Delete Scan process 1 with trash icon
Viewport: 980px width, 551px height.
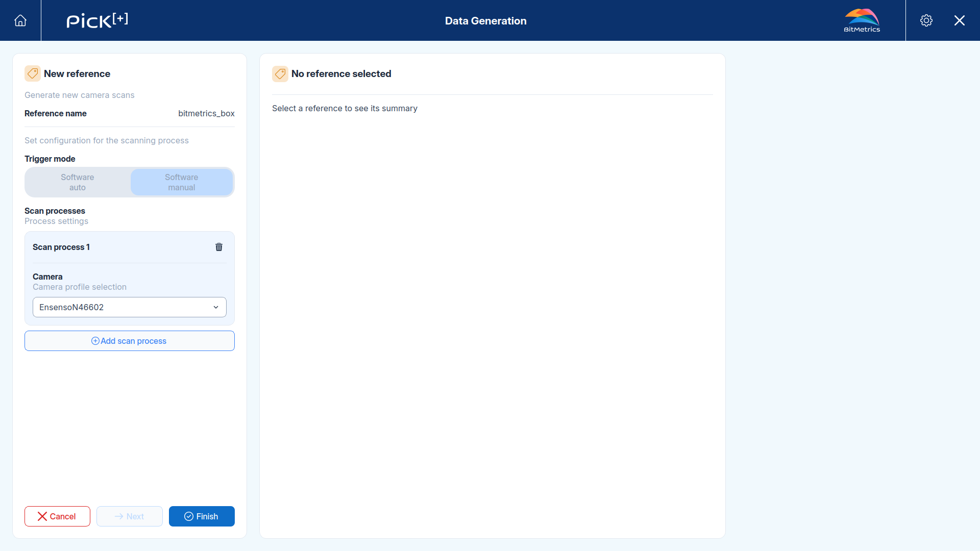click(219, 247)
